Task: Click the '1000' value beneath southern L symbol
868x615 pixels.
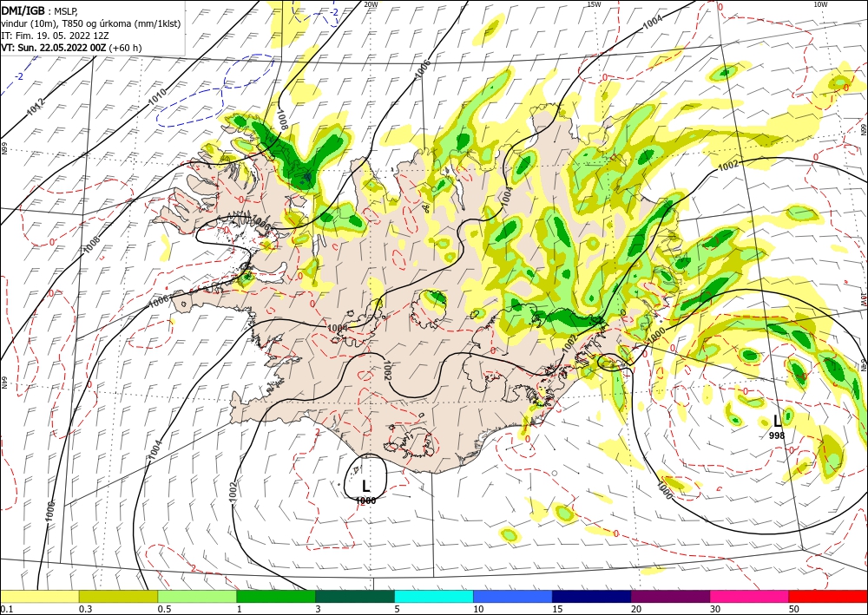Action: 366,501
